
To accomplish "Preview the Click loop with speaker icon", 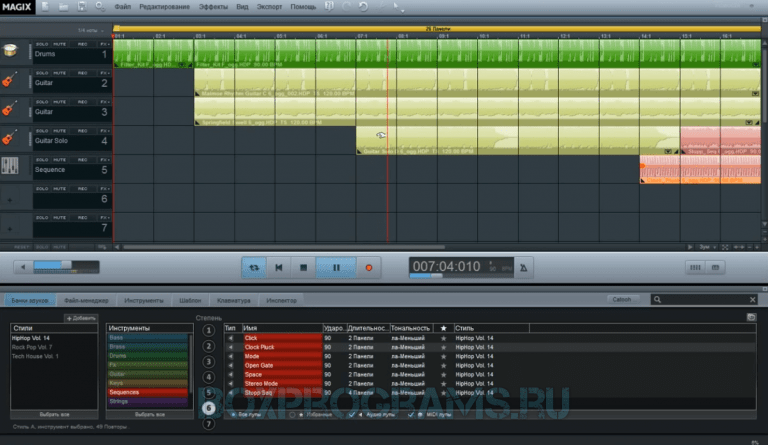I will [230, 338].
